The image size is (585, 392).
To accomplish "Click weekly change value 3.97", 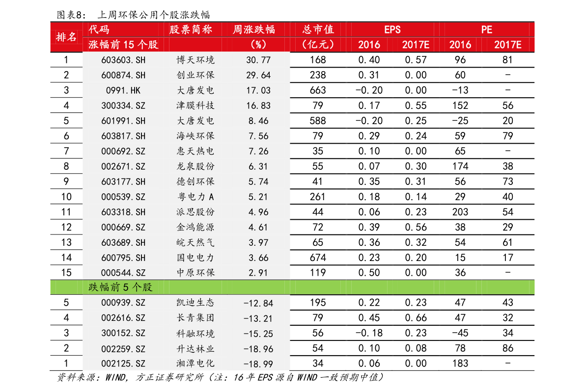I will [258, 242].
